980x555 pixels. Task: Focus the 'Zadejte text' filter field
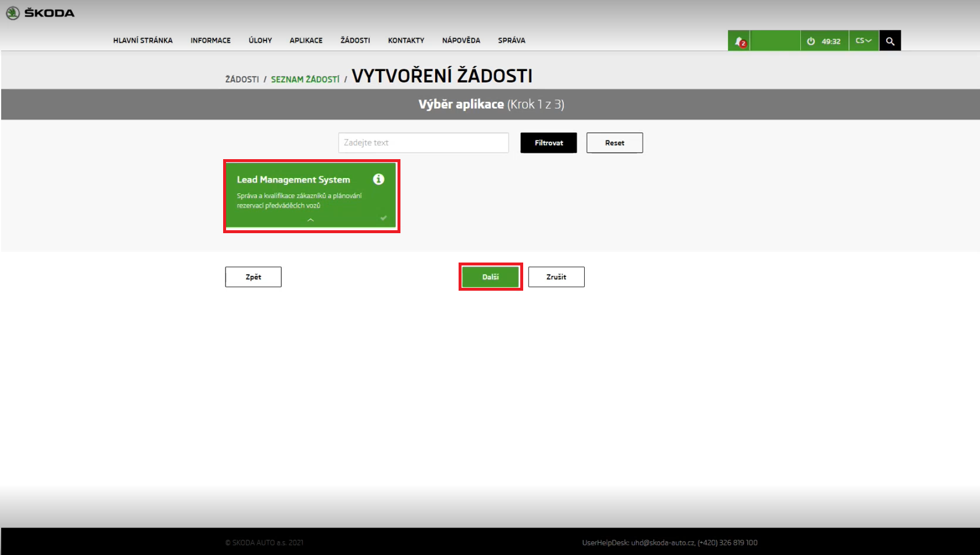tap(423, 143)
